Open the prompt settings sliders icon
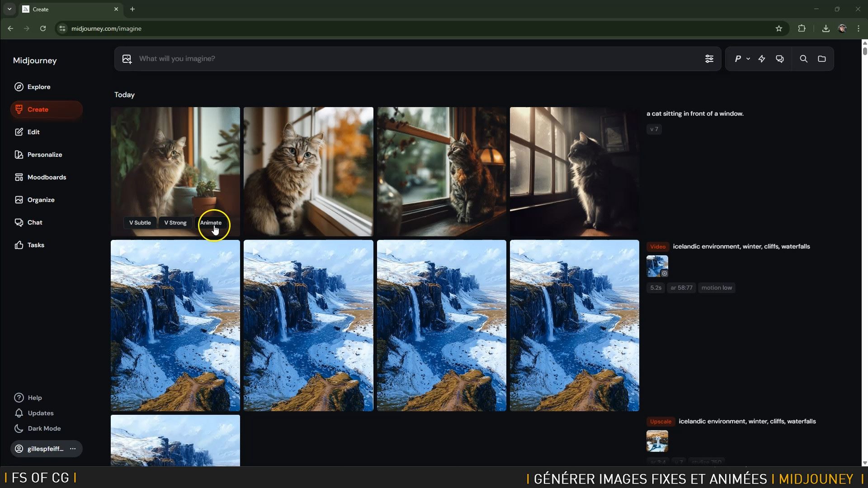The width and height of the screenshot is (868, 488). click(x=709, y=59)
